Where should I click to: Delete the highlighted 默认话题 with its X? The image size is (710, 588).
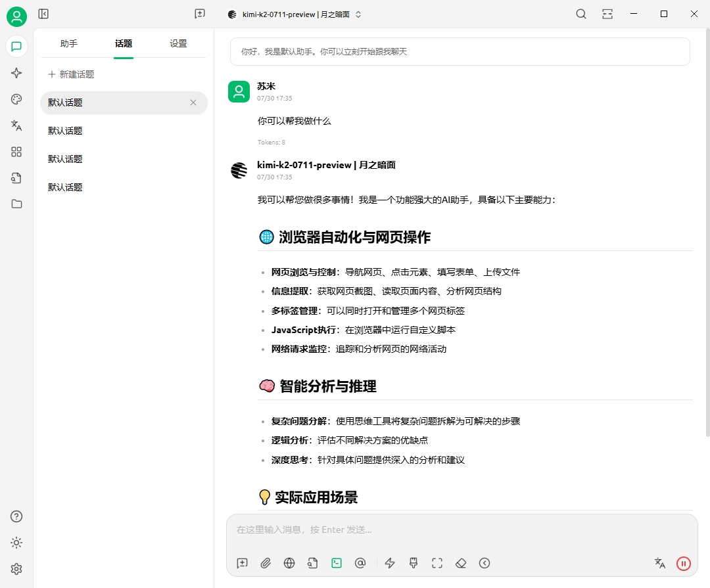point(193,102)
